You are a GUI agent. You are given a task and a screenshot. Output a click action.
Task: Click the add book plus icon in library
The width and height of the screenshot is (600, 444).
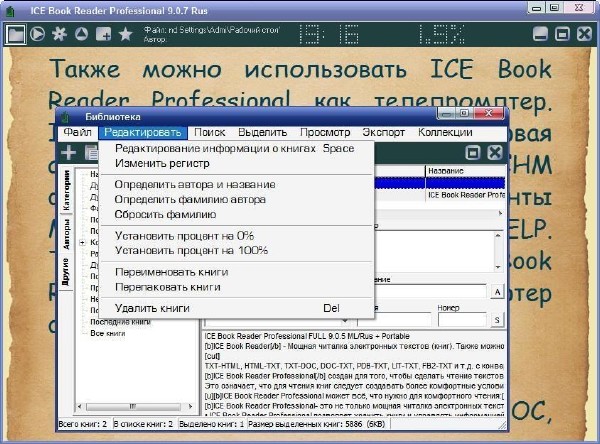coord(69,153)
